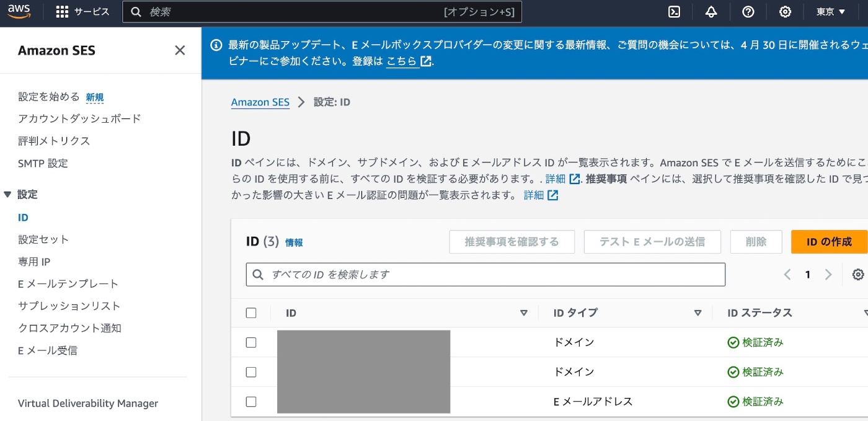
Task: Go to next page arrow in pagination
Action: click(x=828, y=275)
